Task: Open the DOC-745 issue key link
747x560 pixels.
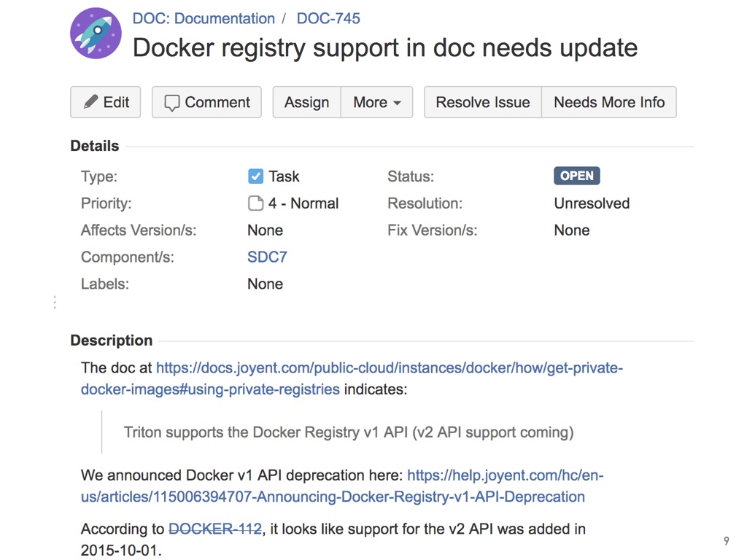Action: coord(328,18)
